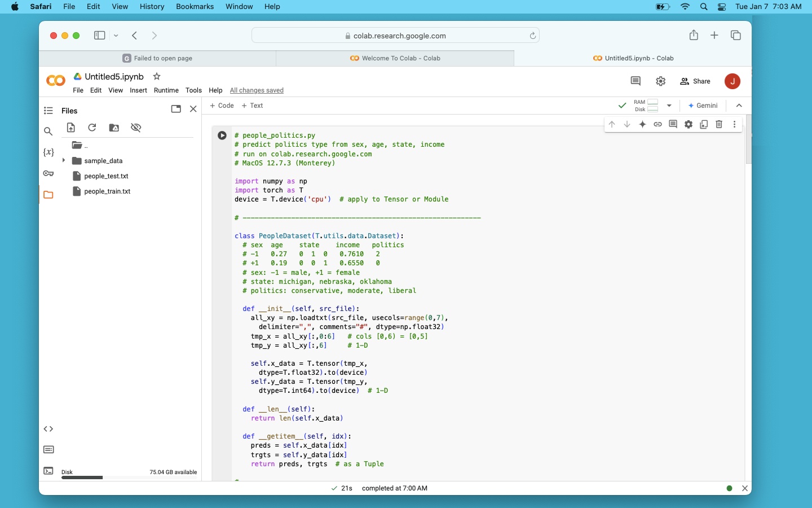
Task: Toggle the Safari sidebar button
Action: pos(100,36)
